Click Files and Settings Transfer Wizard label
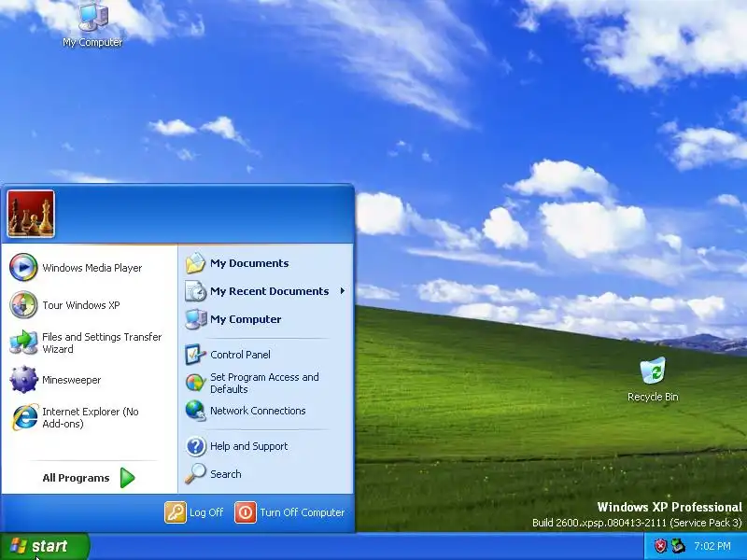This screenshot has height=560, width=747. click(102, 343)
